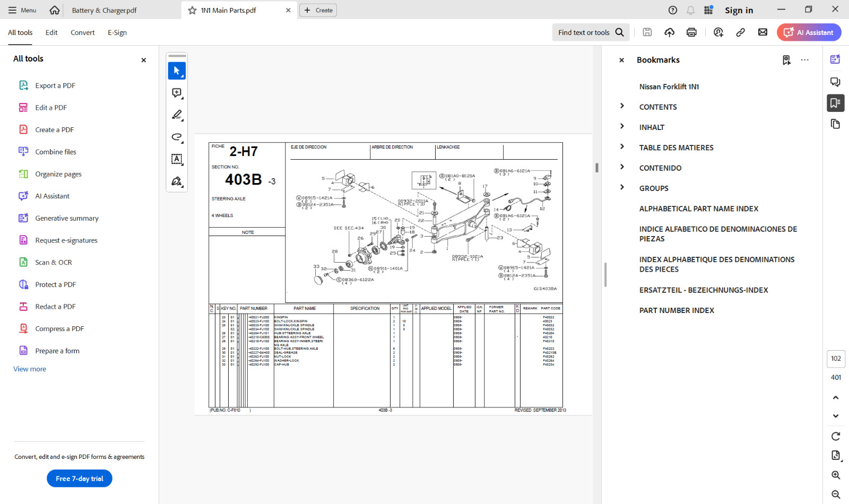Screen dimensions: 849x504
Task: Open the notifications bell
Action: [690, 10]
